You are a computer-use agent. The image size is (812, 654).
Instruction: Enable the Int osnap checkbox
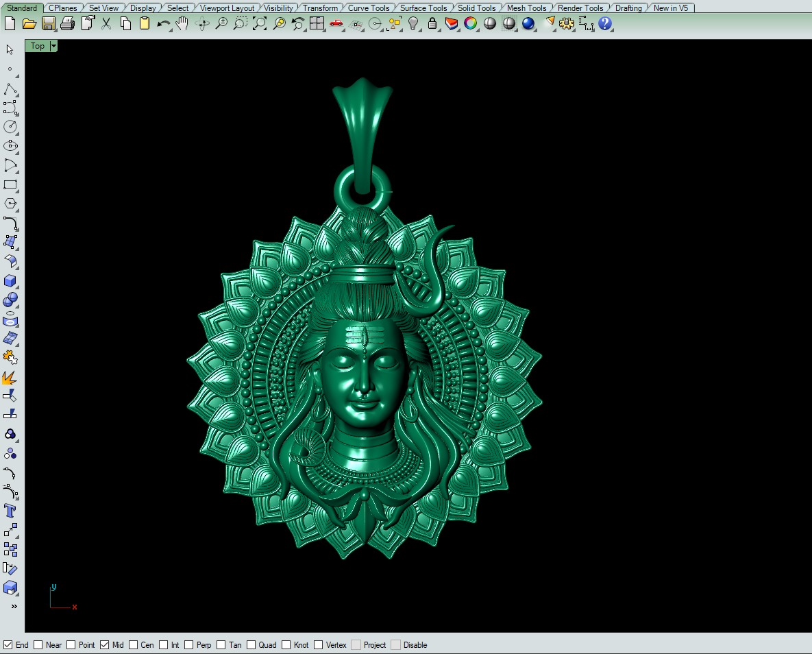click(x=163, y=644)
